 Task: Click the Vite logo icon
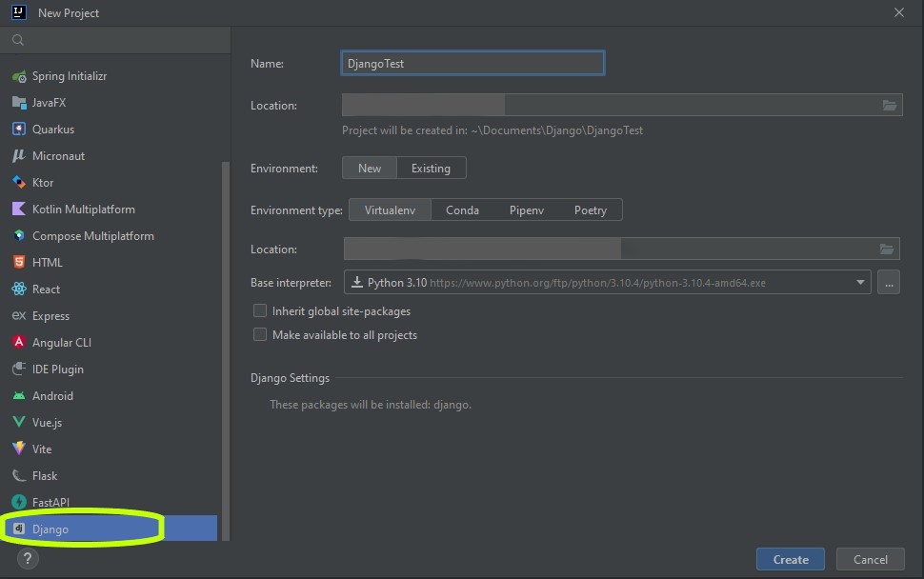(19, 449)
